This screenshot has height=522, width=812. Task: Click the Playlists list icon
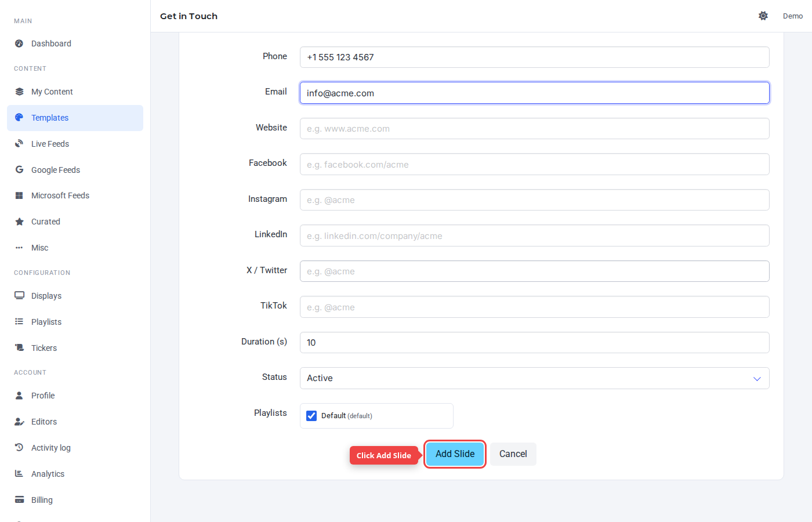pyautogui.click(x=19, y=322)
